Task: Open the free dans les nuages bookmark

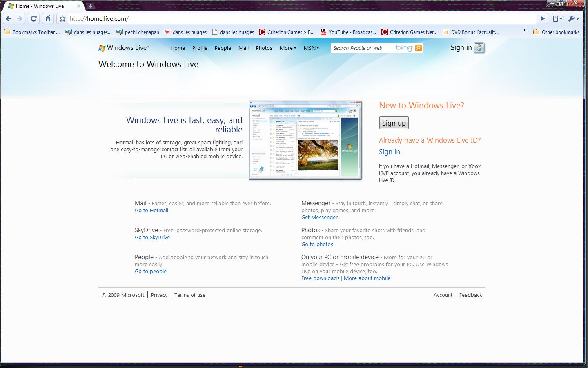Action: (185, 32)
